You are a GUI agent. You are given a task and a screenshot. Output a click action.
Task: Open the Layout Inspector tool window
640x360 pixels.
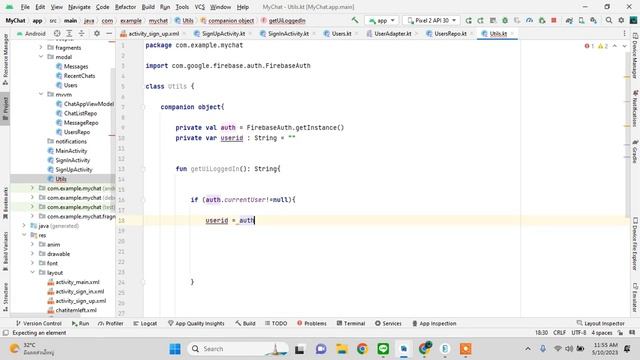pos(600,323)
